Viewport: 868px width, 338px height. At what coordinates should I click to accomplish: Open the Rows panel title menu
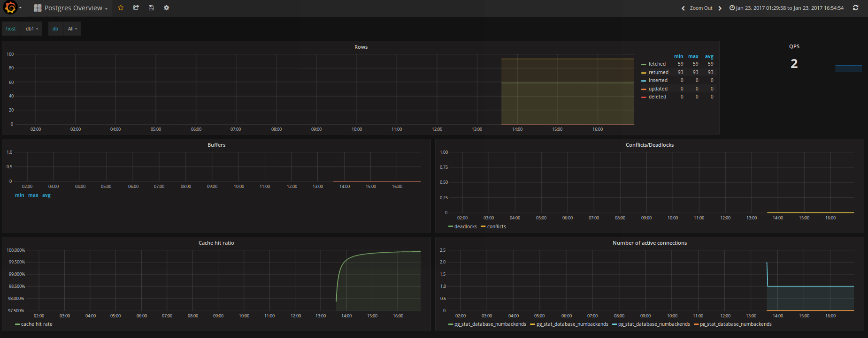[361, 47]
